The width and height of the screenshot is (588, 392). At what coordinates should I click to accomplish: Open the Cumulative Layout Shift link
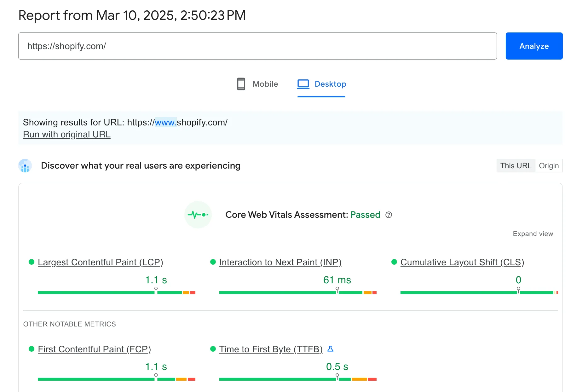[462, 262]
